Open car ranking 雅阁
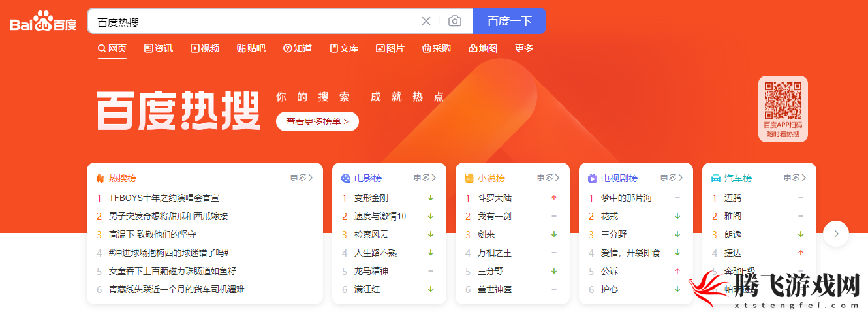Viewport: 868px width, 314px height. (x=733, y=216)
